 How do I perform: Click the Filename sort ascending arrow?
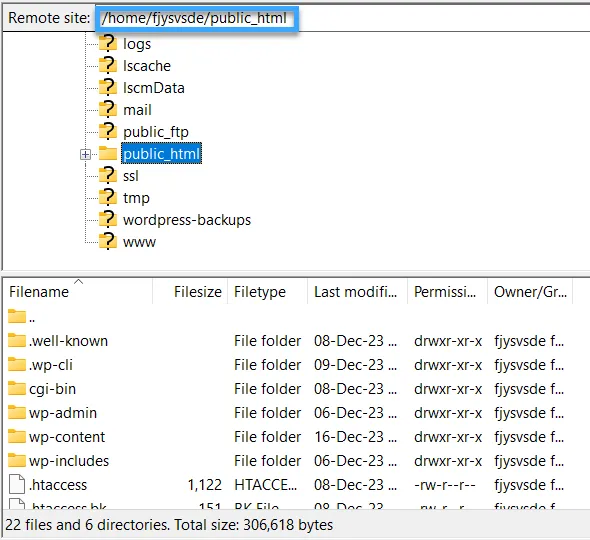pyautogui.click(x=78, y=281)
